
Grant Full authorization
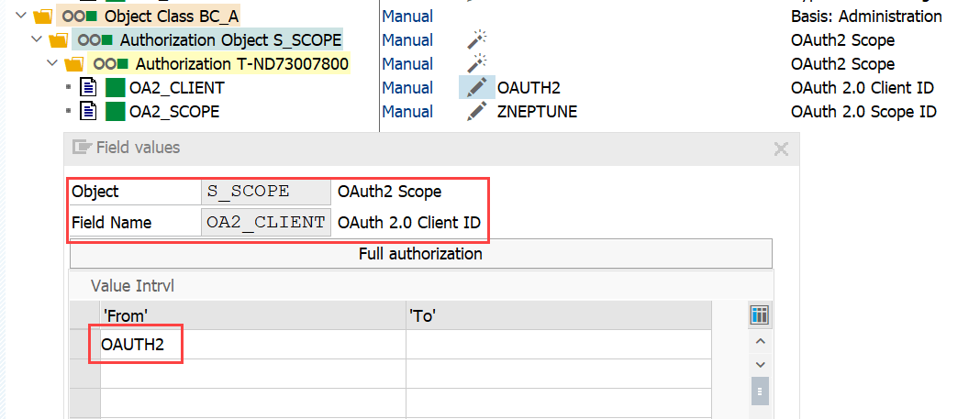point(420,254)
